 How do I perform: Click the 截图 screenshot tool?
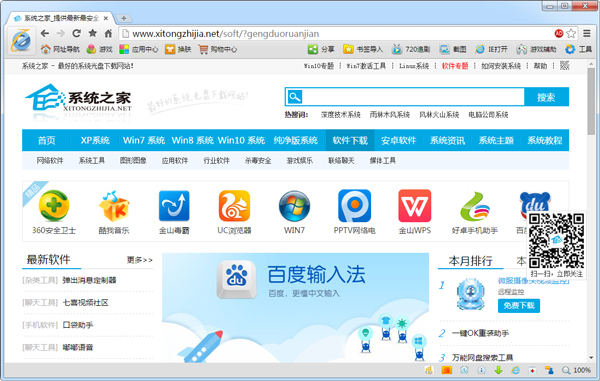click(453, 49)
